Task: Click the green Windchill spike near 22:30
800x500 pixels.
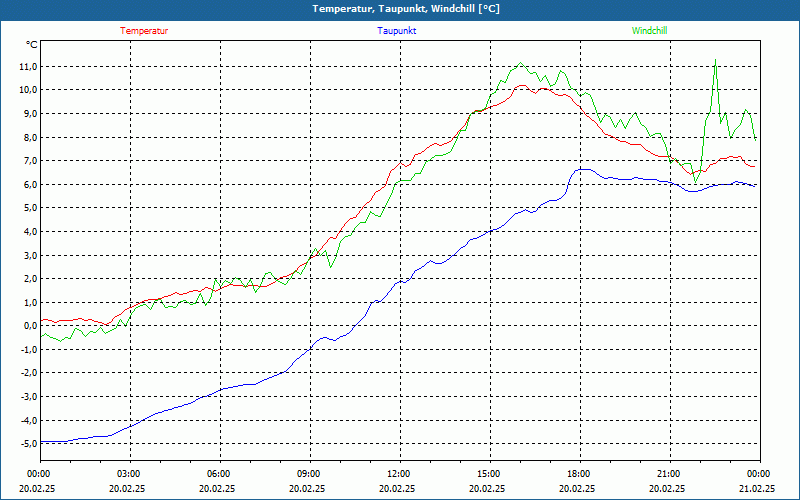Action: [715, 60]
